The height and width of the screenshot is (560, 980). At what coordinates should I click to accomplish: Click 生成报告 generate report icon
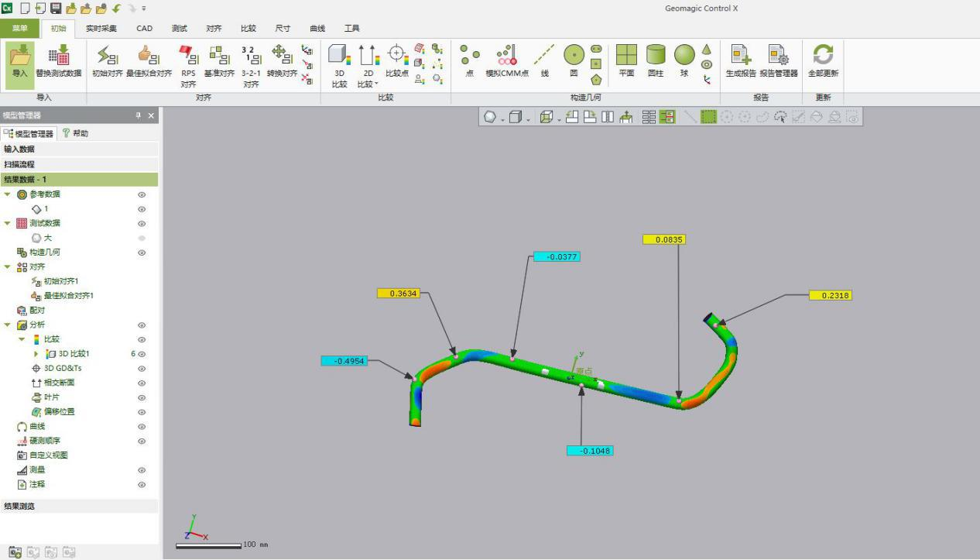741,62
